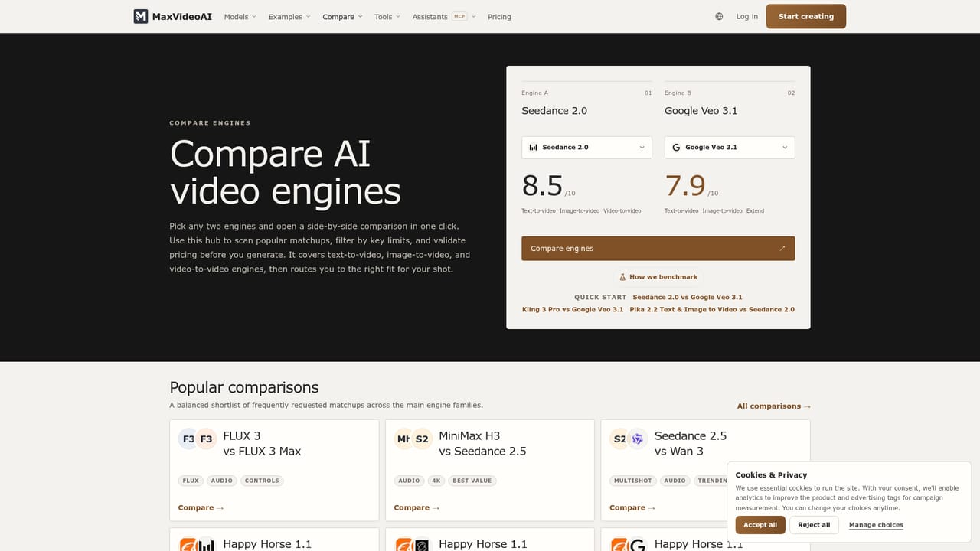Click the F3 badge icons on FLUX 3 card
980x551 pixels.
point(198,439)
